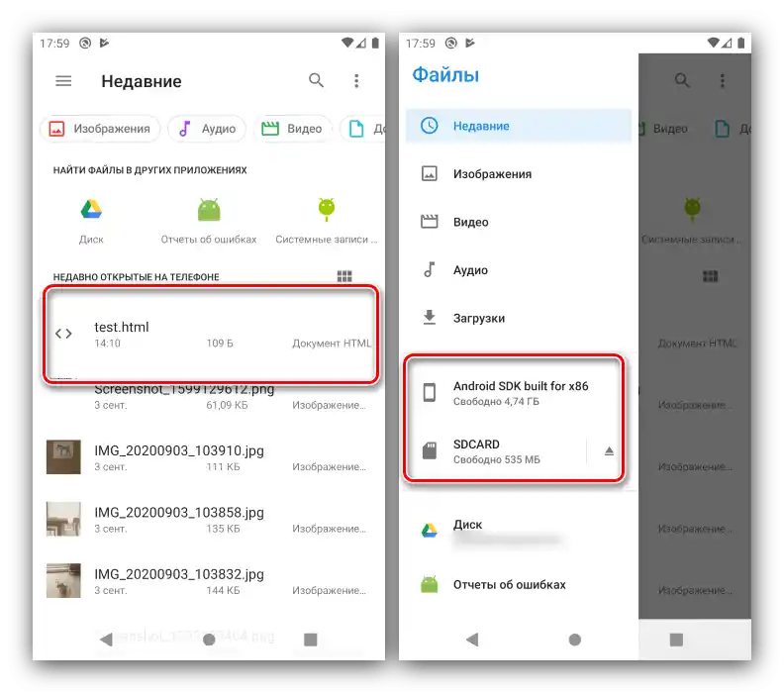The height and width of the screenshot is (693, 784).
Task: Filter by Видео chip in left screen
Action: pyautogui.click(x=292, y=129)
